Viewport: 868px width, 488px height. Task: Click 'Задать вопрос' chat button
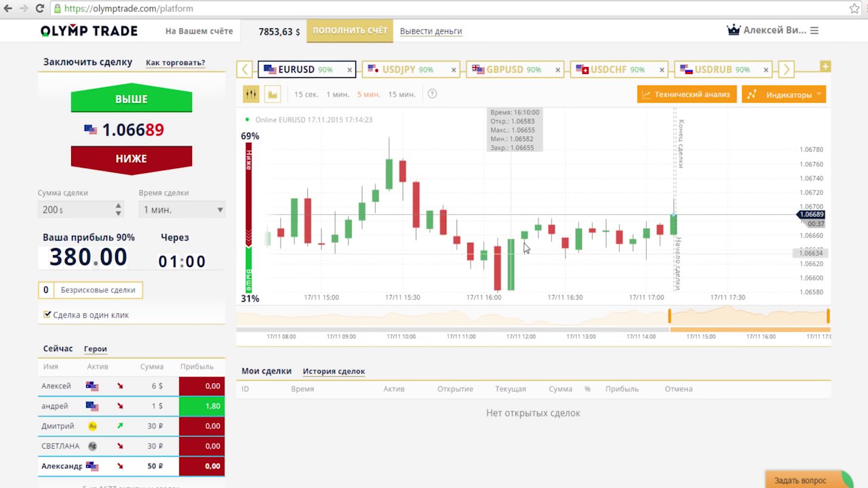pyautogui.click(x=807, y=480)
